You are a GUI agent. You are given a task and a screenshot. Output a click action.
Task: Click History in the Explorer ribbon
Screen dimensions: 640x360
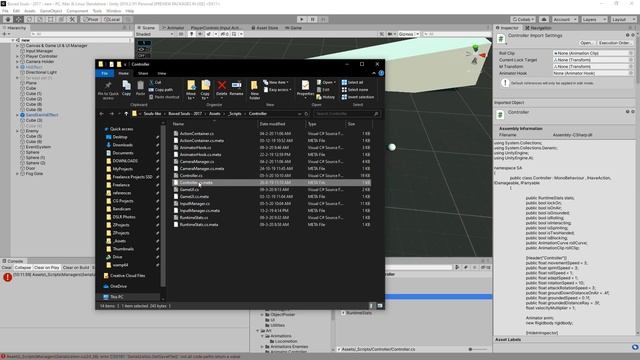click(x=325, y=97)
